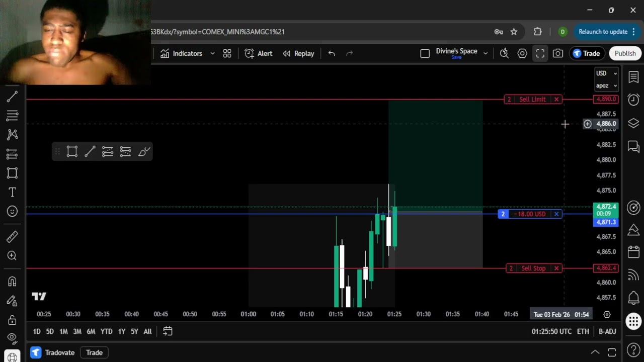The height and width of the screenshot is (362, 644).
Task: Cancel the Sell Limit order
Action: tap(556, 100)
